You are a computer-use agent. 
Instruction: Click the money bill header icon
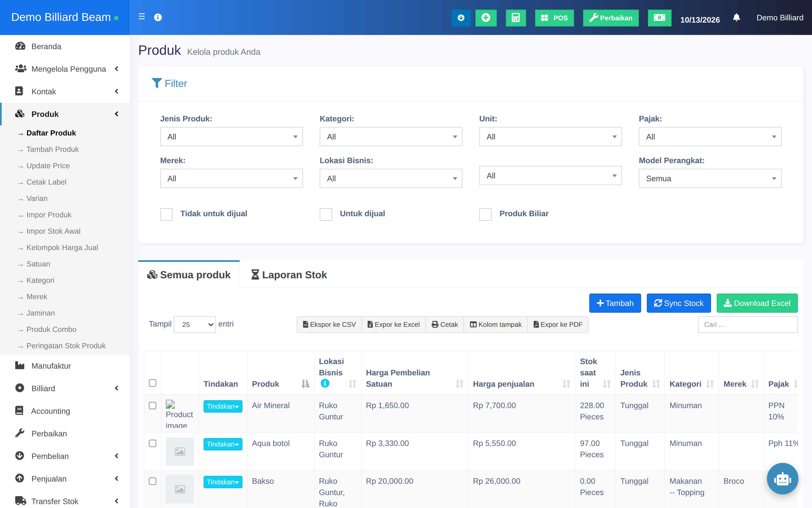[x=659, y=18]
